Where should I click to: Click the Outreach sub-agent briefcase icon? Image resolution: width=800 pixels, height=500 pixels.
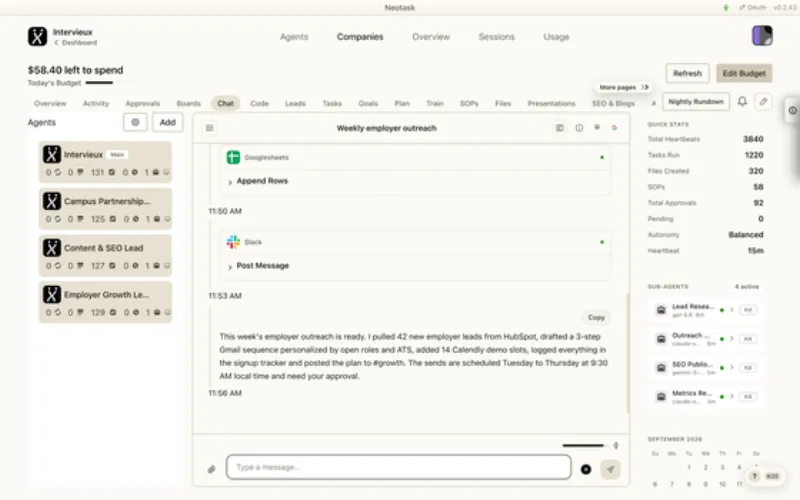click(x=661, y=339)
